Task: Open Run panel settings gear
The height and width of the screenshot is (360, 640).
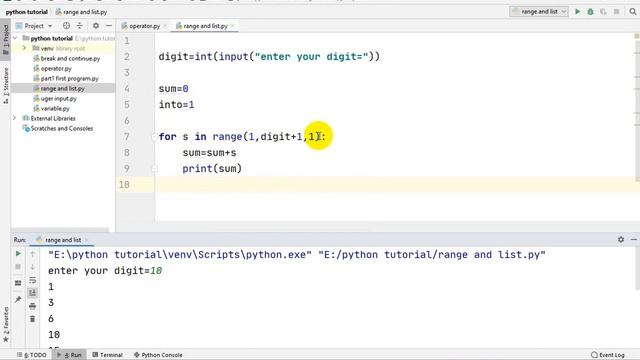Action: tap(621, 240)
